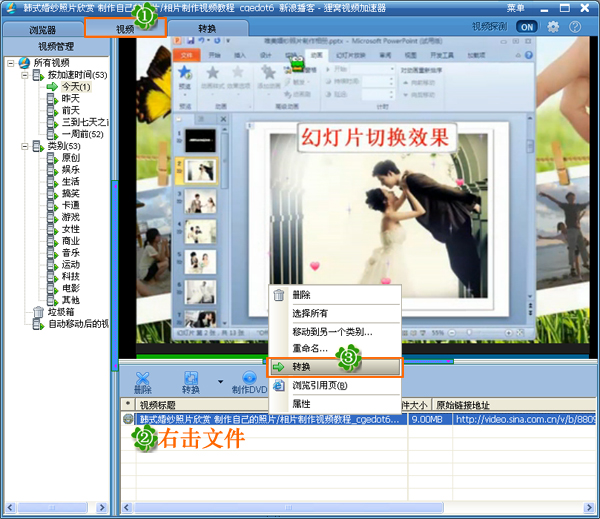The height and width of the screenshot is (519, 600).
Task: Click the 视频管理 panel header
Action: [56, 46]
